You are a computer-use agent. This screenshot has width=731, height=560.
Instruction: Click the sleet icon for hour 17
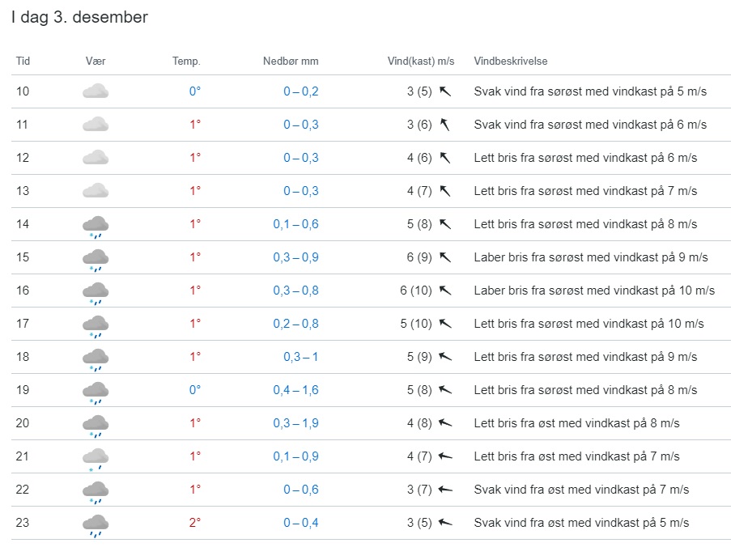click(96, 325)
